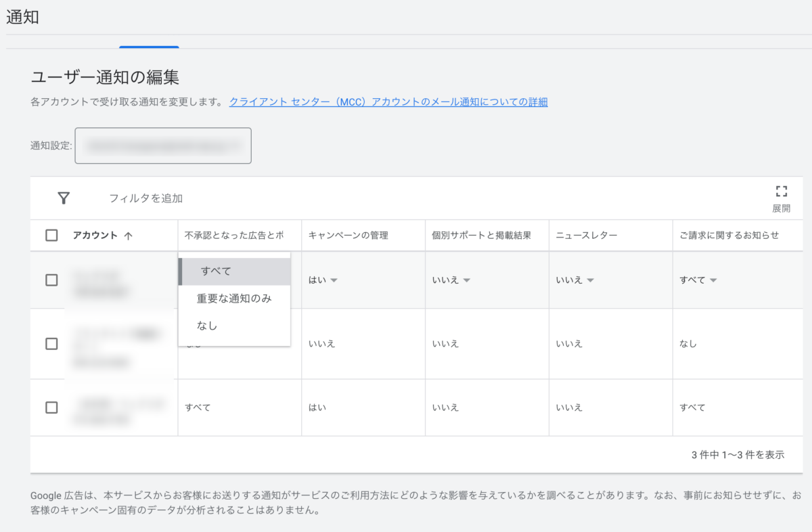Open the クライアント センター(MCC) メール通知 details link

[388, 102]
